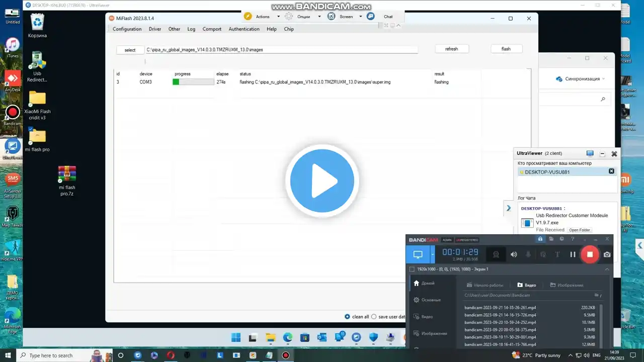Stop the Bandicam recording with red button
The width and height of the screenshot is (644, 362).
pos(590,254)
